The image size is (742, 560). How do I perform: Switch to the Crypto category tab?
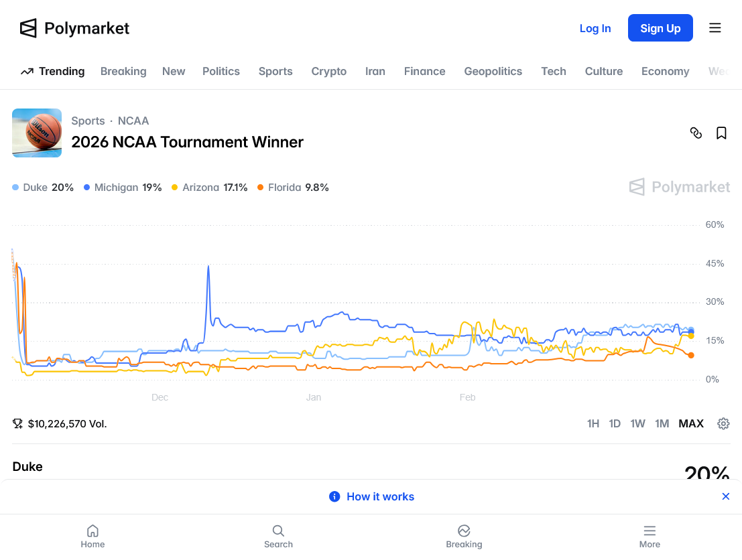click(328, 71)
